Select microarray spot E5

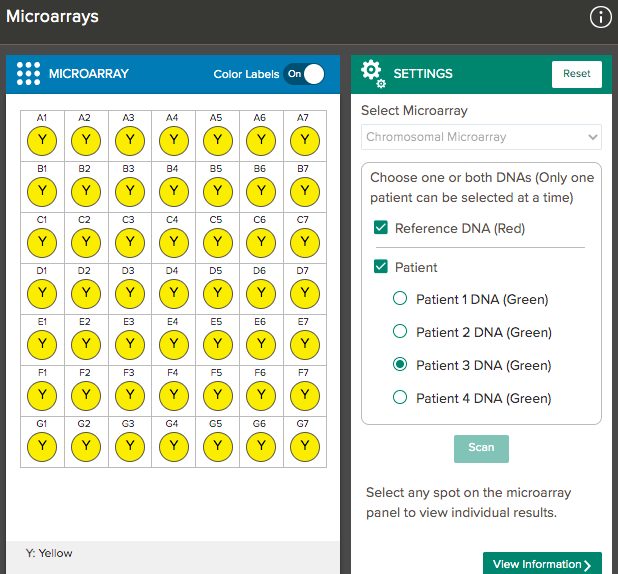218,345
